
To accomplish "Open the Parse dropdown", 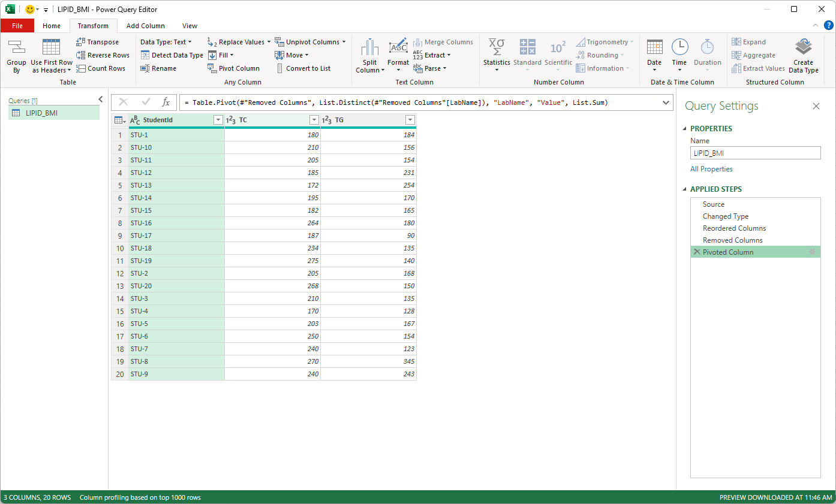I will [430, 68].
